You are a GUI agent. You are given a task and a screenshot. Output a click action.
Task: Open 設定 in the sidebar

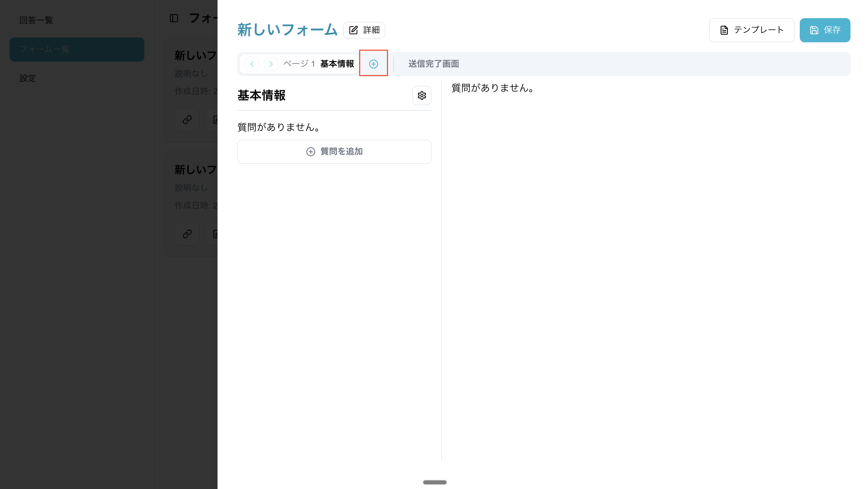pos(27,78)
